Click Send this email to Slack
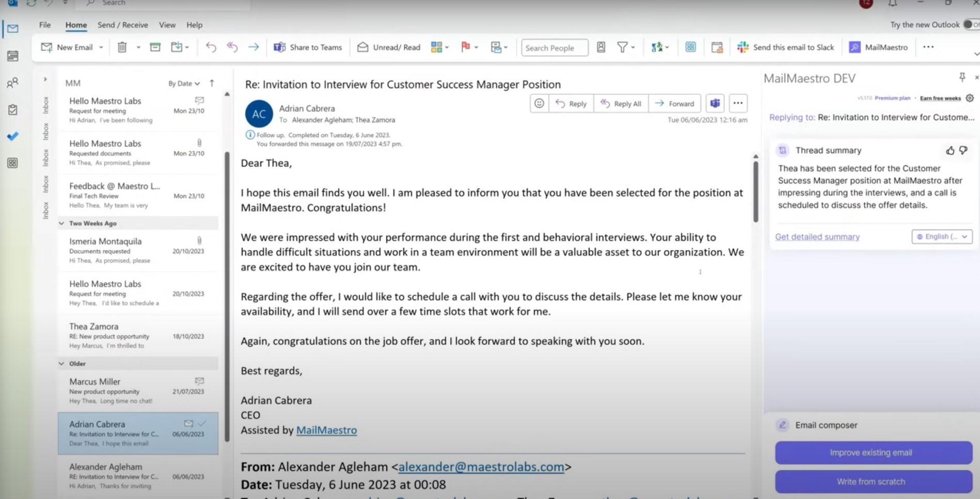 (x=785, y=47)
